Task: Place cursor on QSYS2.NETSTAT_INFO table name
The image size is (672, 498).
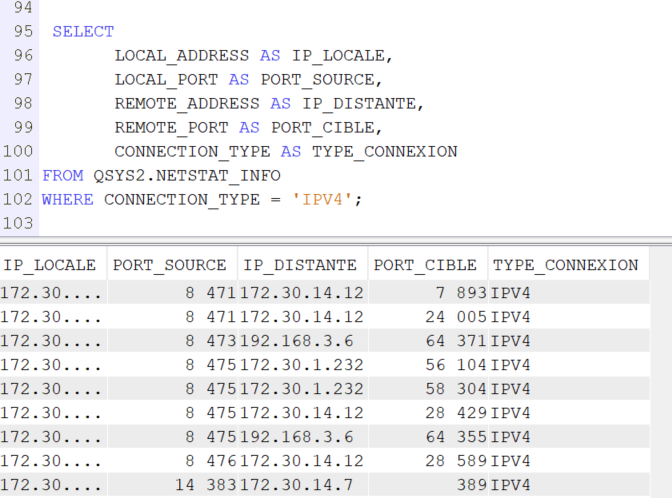Action: (x=187, y=175)
